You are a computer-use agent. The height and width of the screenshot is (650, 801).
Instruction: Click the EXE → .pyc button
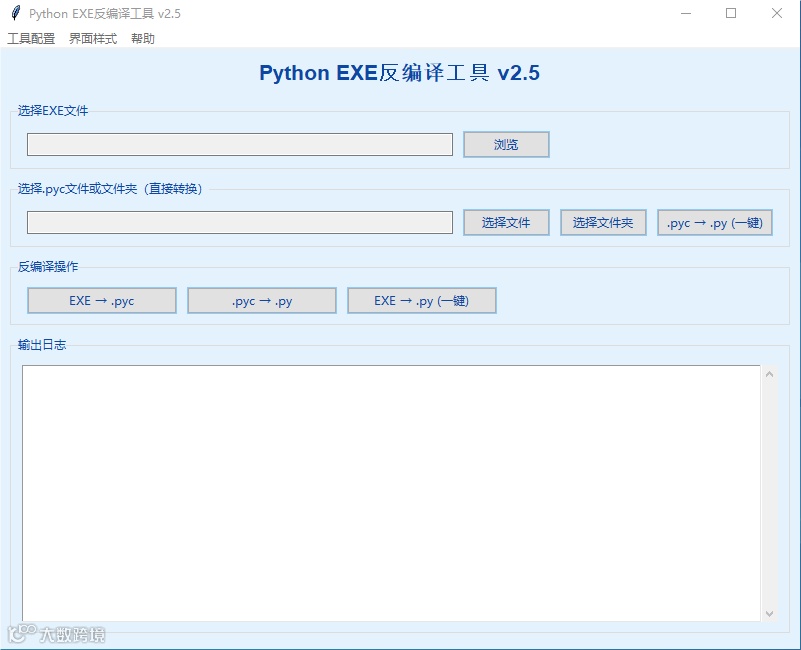pyautogui.click(x=102, y=300)
